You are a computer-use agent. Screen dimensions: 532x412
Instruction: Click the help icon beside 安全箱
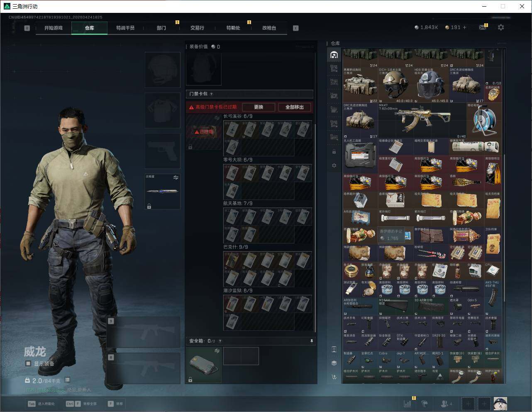click(x=220, y=341)
